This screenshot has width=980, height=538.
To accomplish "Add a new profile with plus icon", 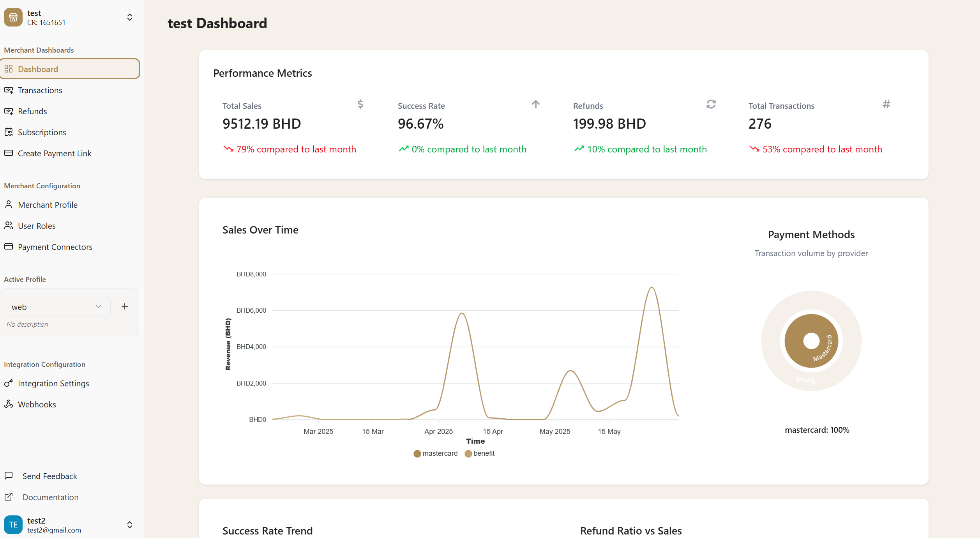I will 125,306.
